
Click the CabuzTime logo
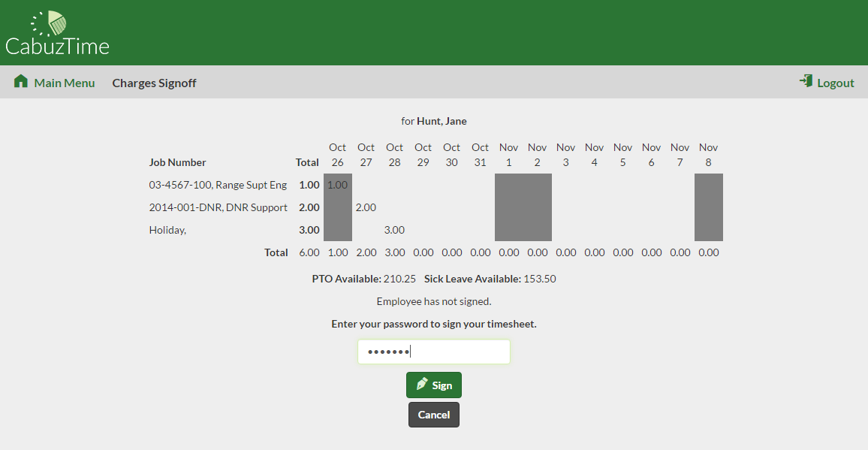[x=57, y=34]
